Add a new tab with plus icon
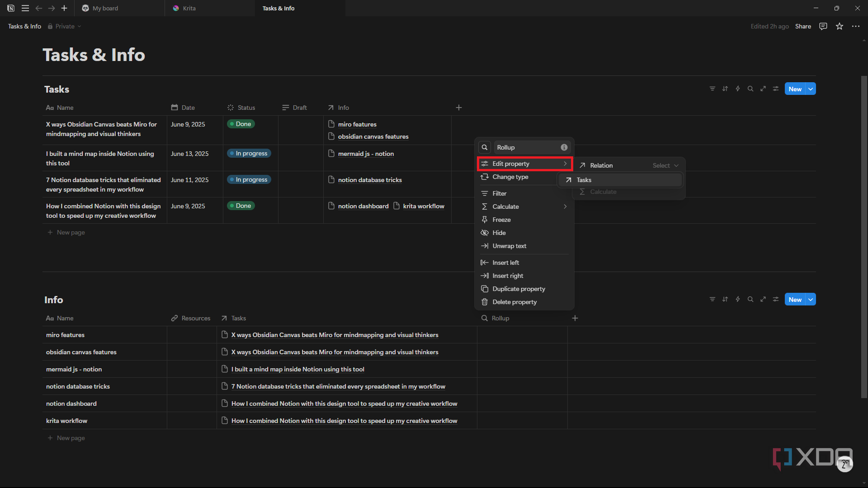868x488 pixels. tap(64, 8)
